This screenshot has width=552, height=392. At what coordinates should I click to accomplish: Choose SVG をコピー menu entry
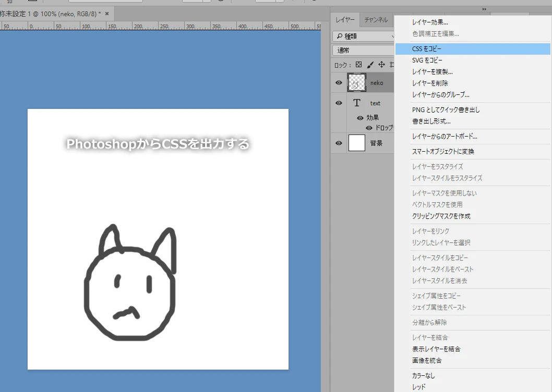pos(473,60)
